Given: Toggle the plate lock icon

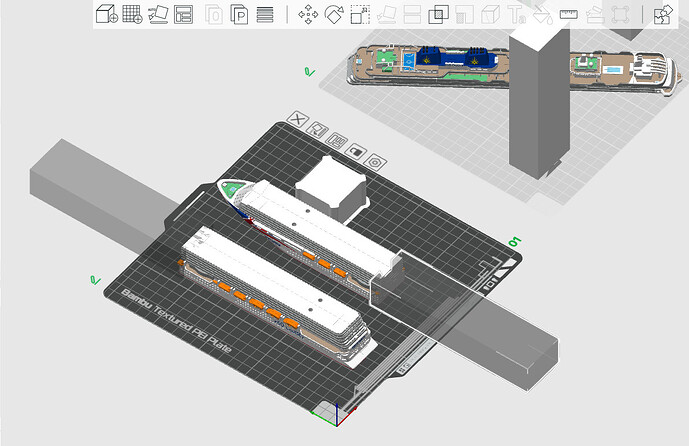Looking at the screenshot, I should (356, 152).
